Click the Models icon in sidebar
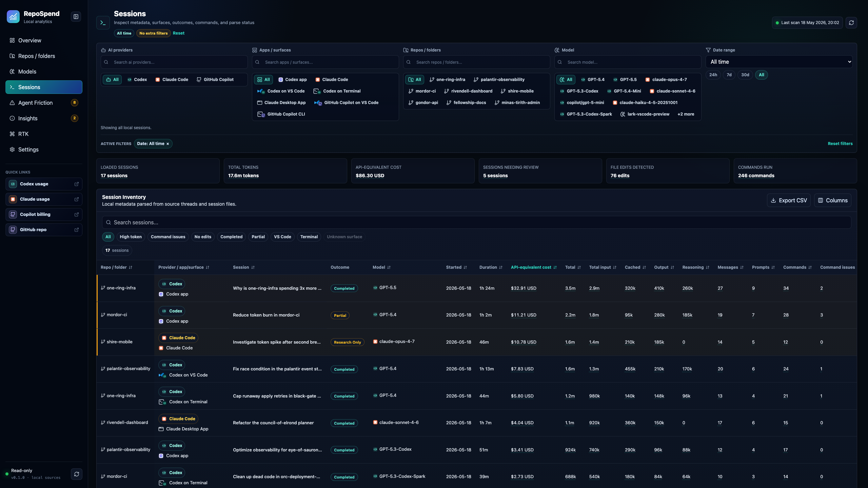The image size is (868, 488). [x=12, y=72]
